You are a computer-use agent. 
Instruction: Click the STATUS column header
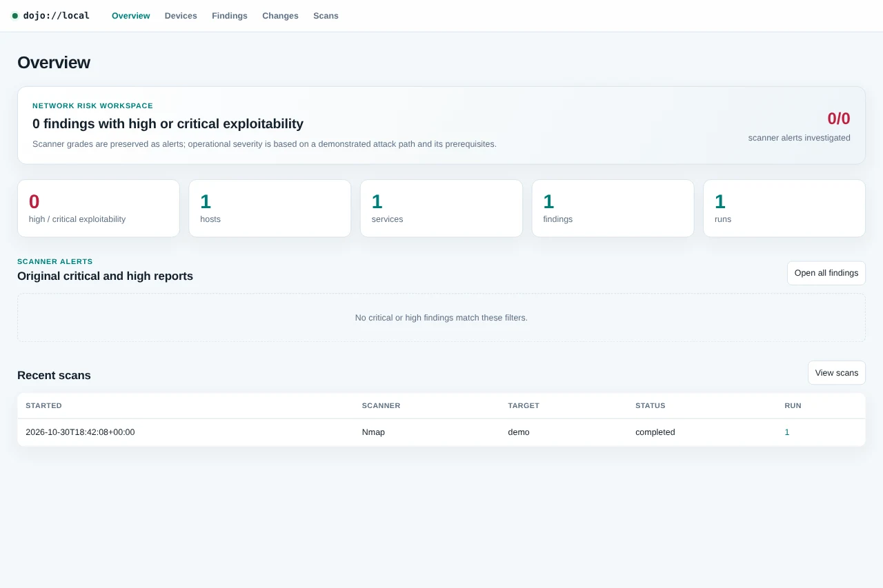pos(651,406)
